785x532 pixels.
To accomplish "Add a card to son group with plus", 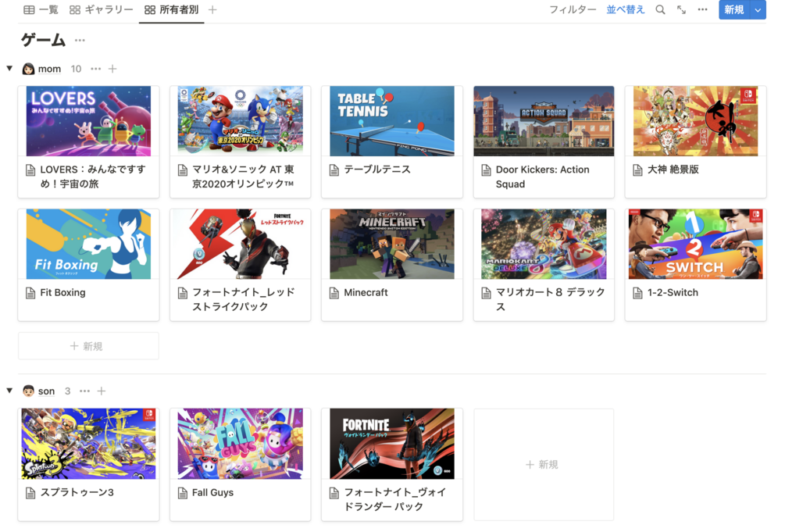I will pyautogui.click(x=101, y=391).
